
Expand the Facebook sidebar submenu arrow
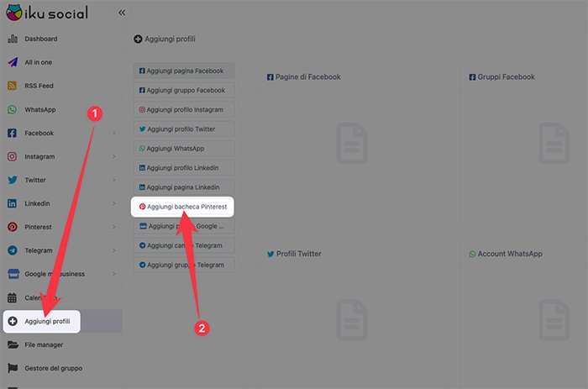click(x=114, y=133)
